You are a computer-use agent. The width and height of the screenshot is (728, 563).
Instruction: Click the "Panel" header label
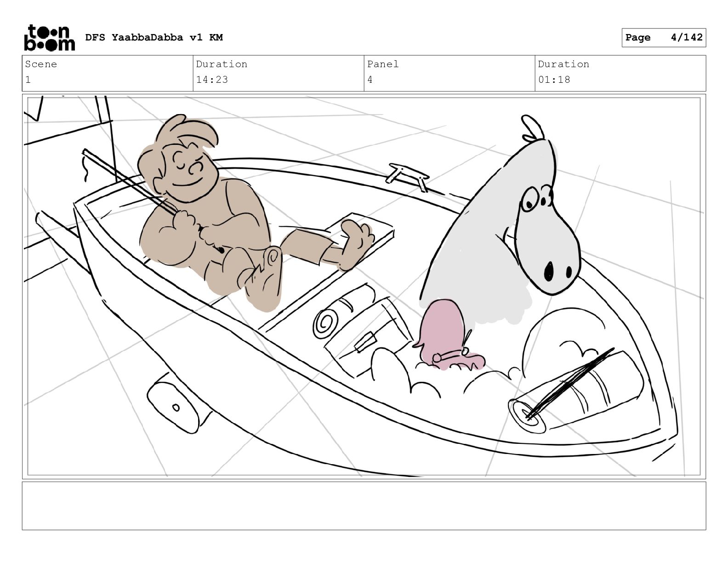(x=383, y=64)
